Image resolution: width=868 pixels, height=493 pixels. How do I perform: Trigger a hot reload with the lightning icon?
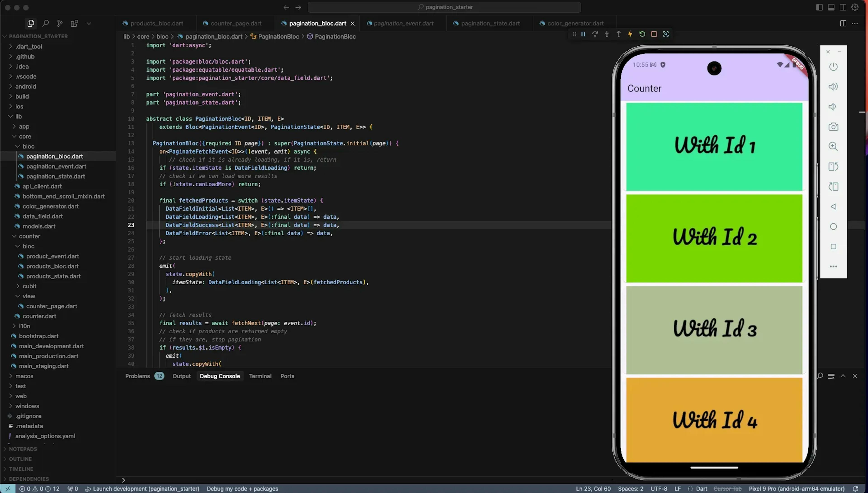(630, 34)
